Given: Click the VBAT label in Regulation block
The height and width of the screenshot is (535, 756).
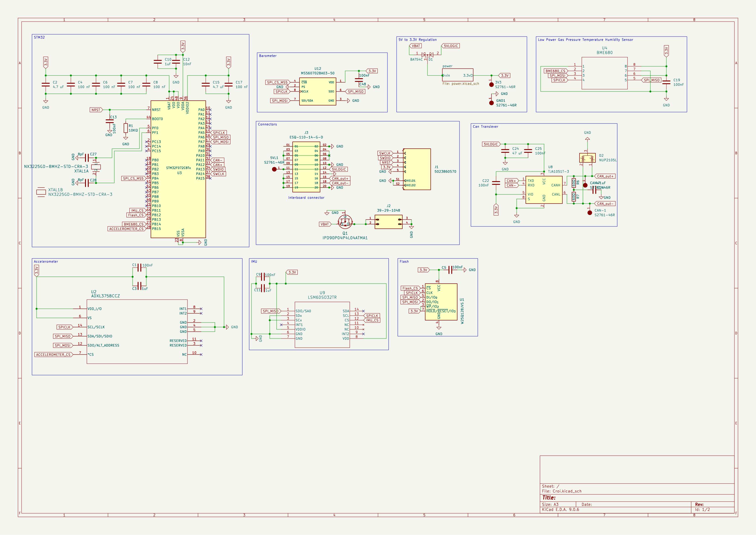Looking at the screenshot, I should (416, 46).
